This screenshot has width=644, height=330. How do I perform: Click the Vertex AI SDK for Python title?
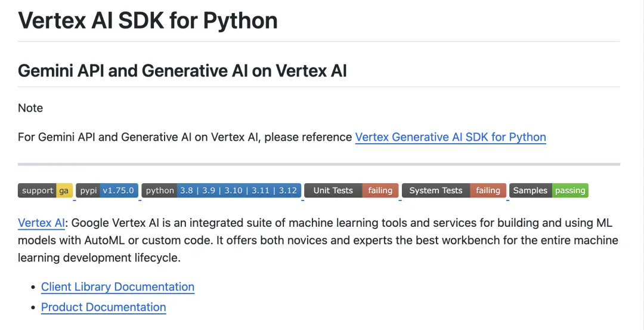tap(148, 21)
